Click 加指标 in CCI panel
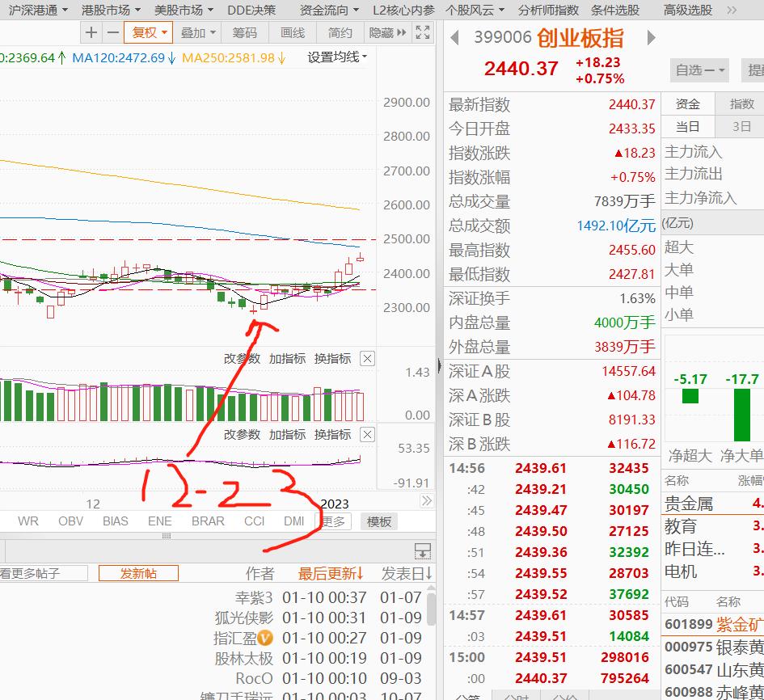764x700 pixels. (287, 435)
